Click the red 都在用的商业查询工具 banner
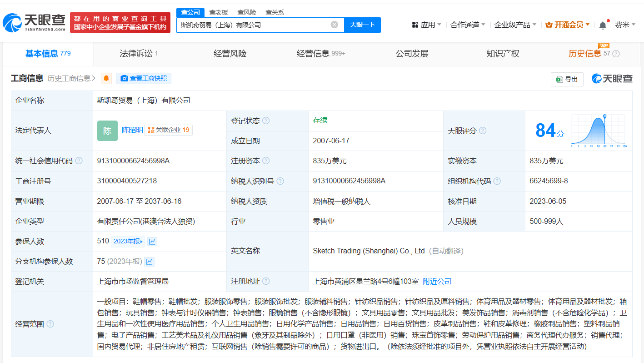The width and height of the screenshot is (644, 363). coord(120,23)
